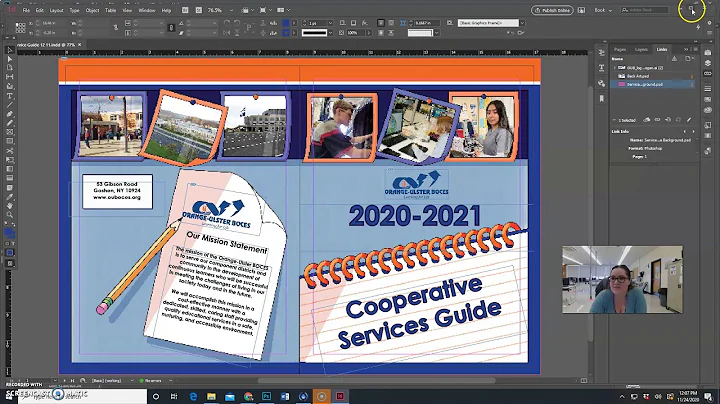Click the X position input field
The image size is (720, 404).
point(54,23)
